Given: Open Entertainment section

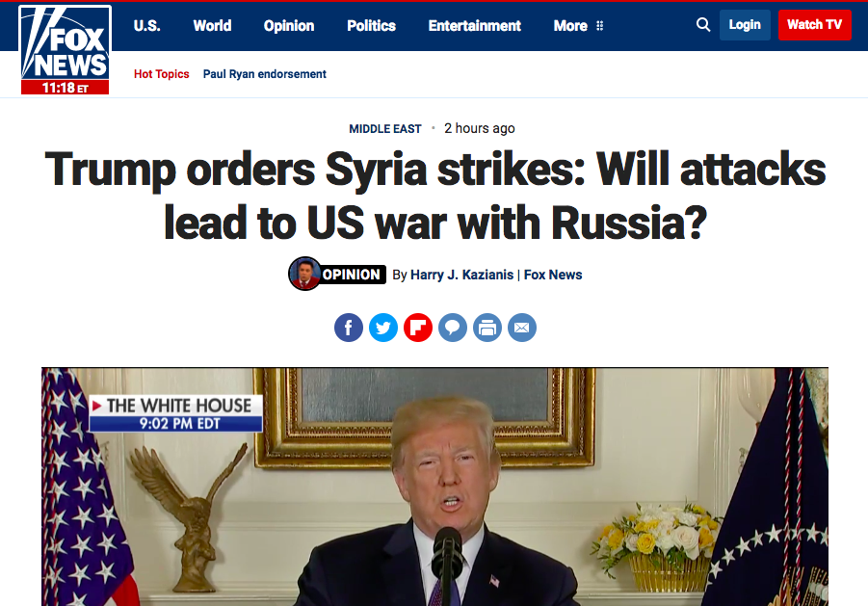Looking at the screenshot, I should point(474,26).
